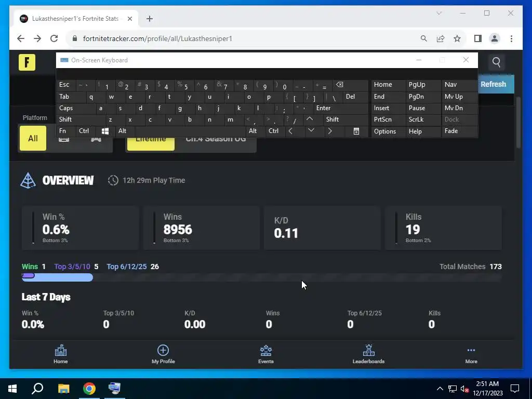This screenshot has height=399, width=532.
Task: Show hidden system tray icons
Action: (440, 389)
